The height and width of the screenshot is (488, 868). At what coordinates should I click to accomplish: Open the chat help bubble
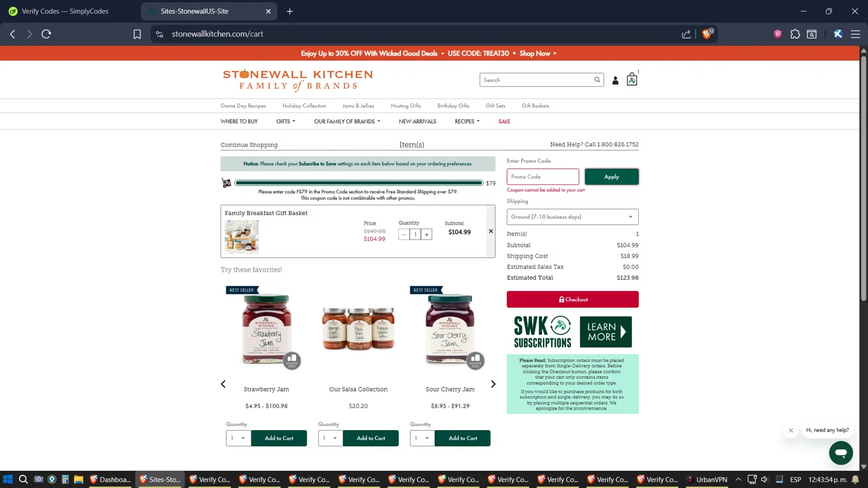[841, 453]
